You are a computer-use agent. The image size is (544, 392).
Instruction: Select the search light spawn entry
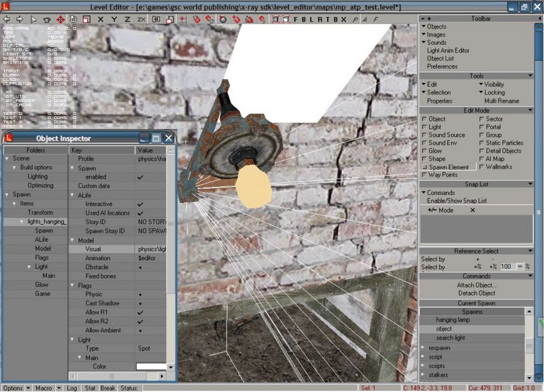pos(450,338)
